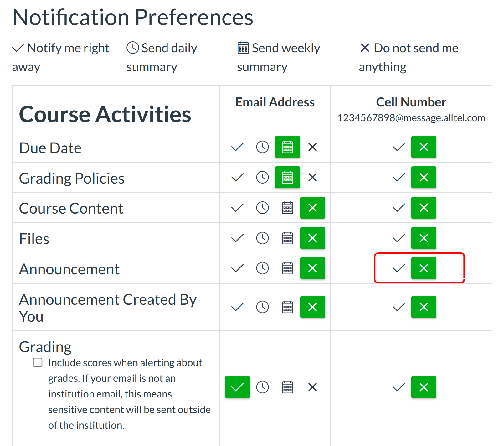Enable notify right away for Due Date email

coord(237,147)
